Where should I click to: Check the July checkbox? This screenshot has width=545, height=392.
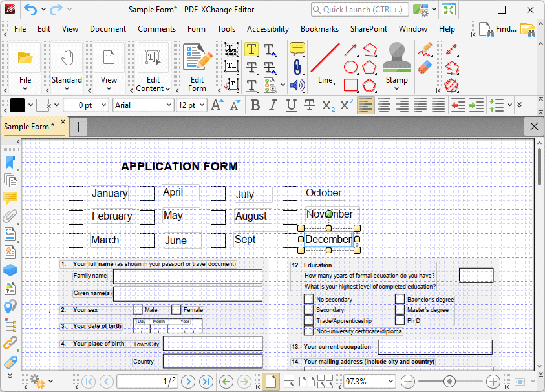click(219, 193)
